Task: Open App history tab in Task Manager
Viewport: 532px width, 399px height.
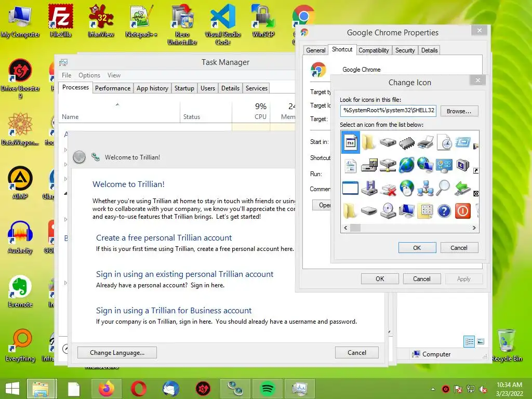Action: [x=152, y=88]
